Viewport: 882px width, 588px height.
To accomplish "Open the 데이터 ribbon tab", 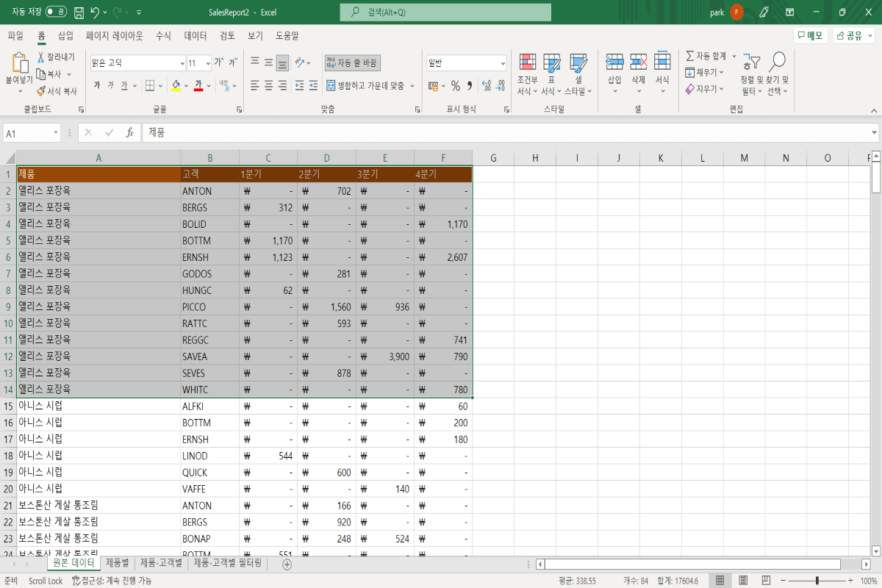I will point(196,35).
